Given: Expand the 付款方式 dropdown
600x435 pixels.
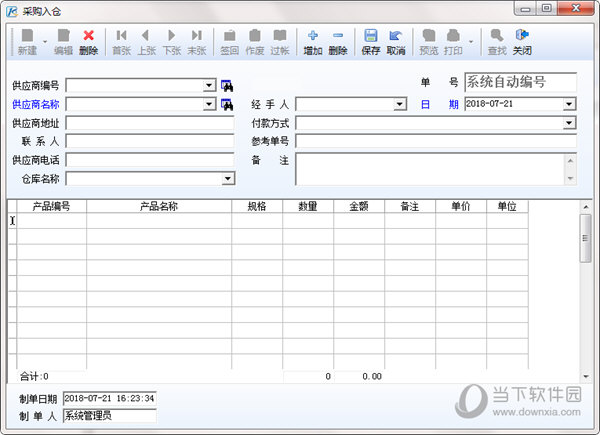Looking at the screenshot, I should pos(569,123).
